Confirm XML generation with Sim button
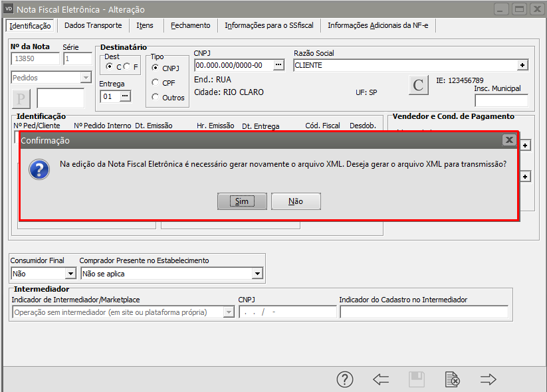The height and width of the screenshot is (392, 547). [242, 201]
